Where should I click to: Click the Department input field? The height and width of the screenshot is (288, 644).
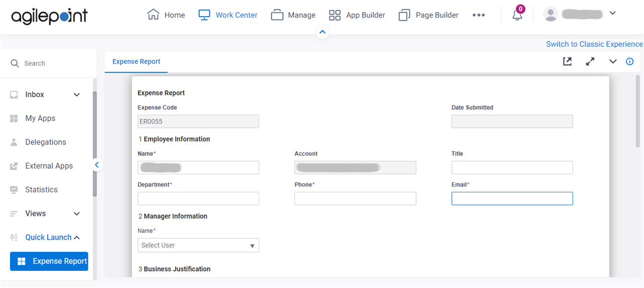[x=198, y=198]
